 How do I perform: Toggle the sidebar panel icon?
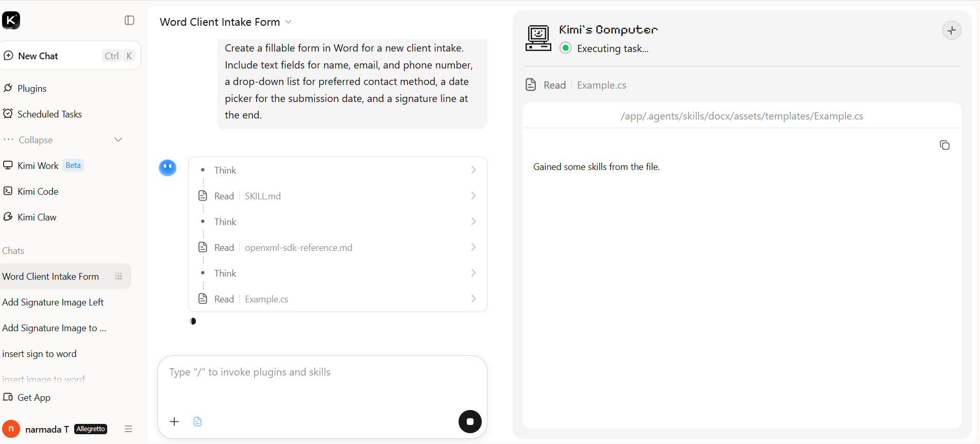click(x=129, y=20)
